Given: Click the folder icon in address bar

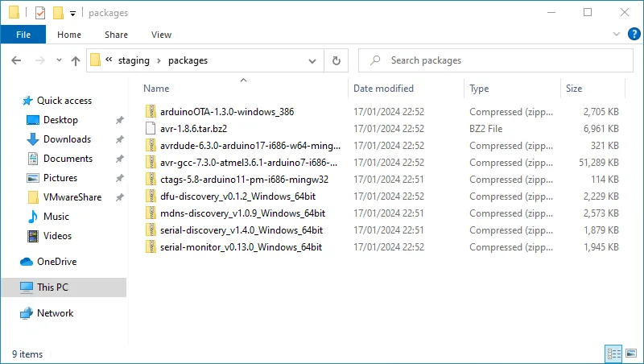Looking at the screenshot, I should click(x=95, y=60).
